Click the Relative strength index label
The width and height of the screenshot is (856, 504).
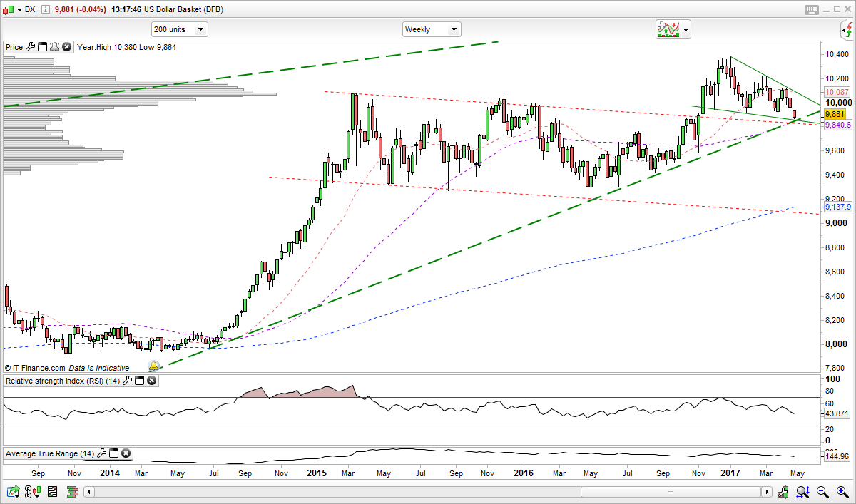63,381
